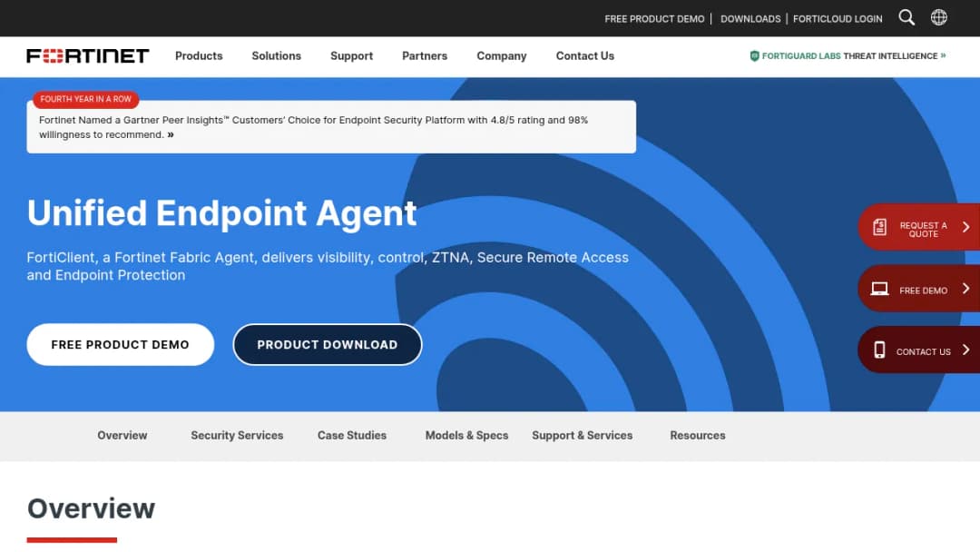
Task: Open the Company menu
Action: [x=501, y=55]
